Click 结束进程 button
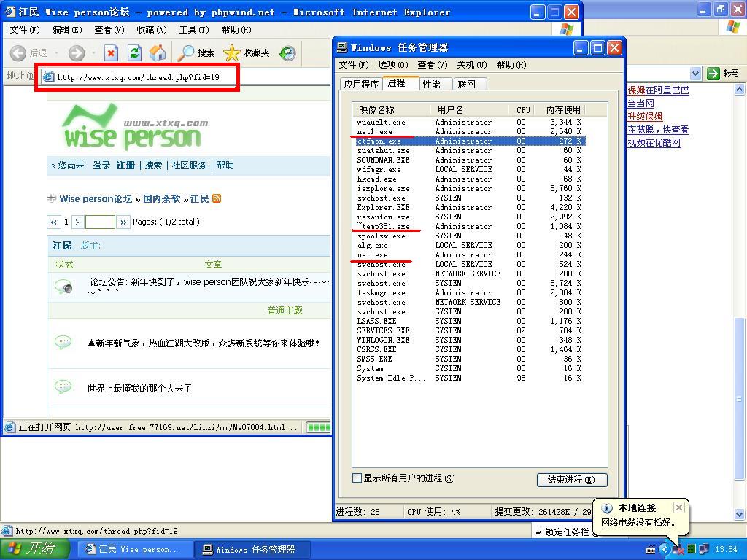Viewport: 747px width, 560px height. (572, 480)
